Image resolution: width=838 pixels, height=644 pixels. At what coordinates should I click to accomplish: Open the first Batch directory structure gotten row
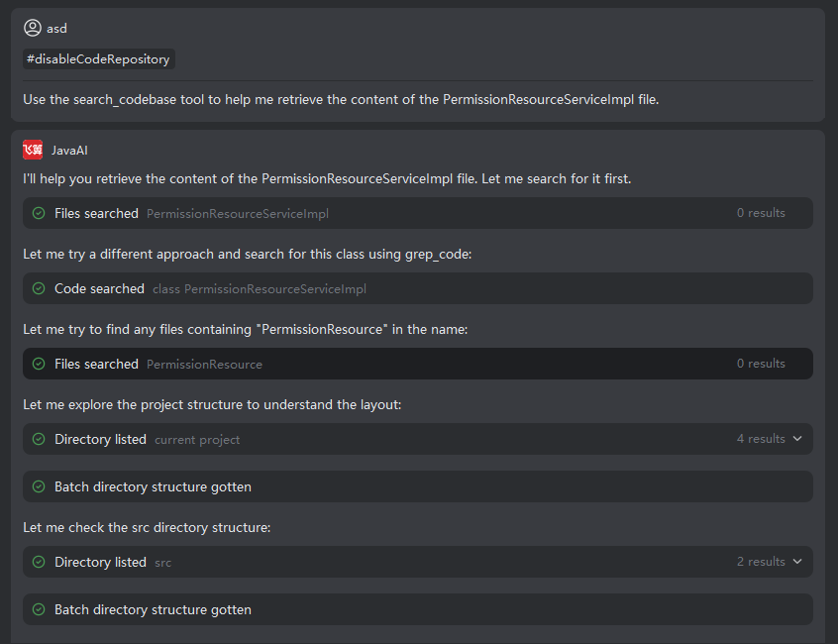396,486
